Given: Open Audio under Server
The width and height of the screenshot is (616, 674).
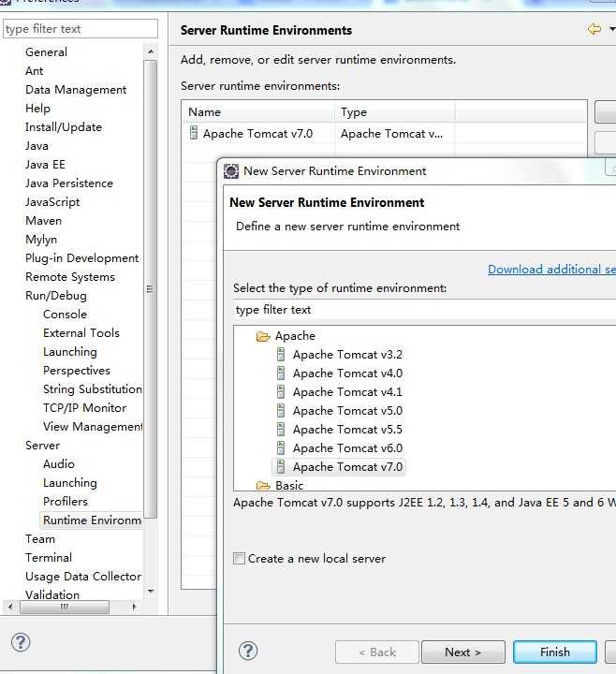Looking at the screenshot, I should point(59,464).
